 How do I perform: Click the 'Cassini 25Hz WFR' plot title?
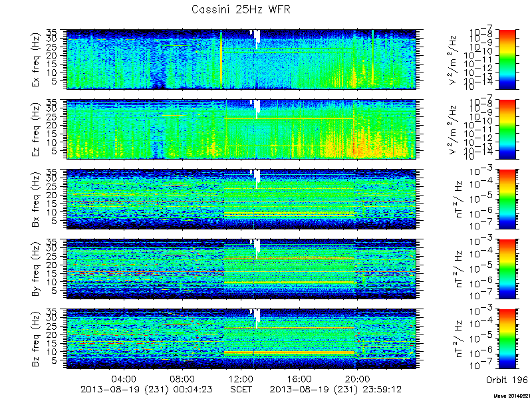241,9
